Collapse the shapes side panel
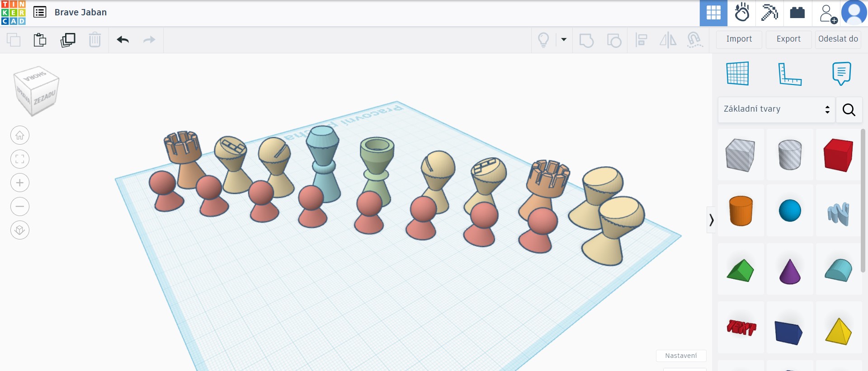This screenshot has height=371, width=868. pyautogui.click(x=711, y=220)
